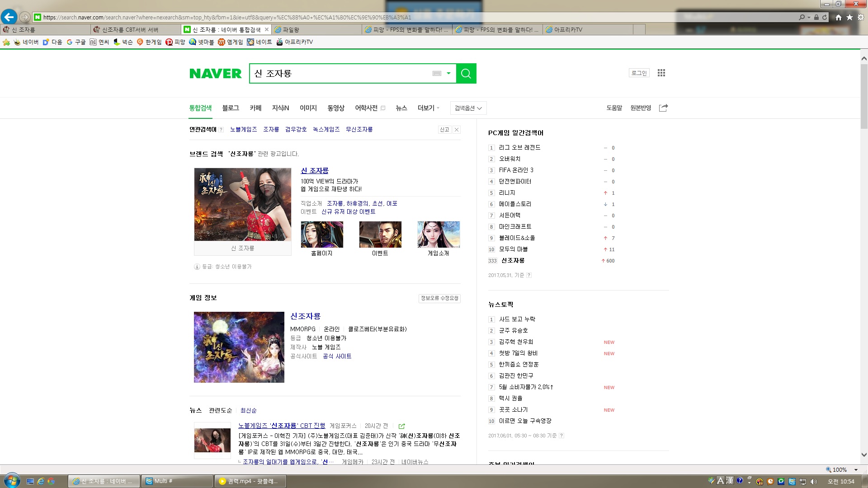Click the NAVER logo
868x488 pixels.
(x=215, y=73)
